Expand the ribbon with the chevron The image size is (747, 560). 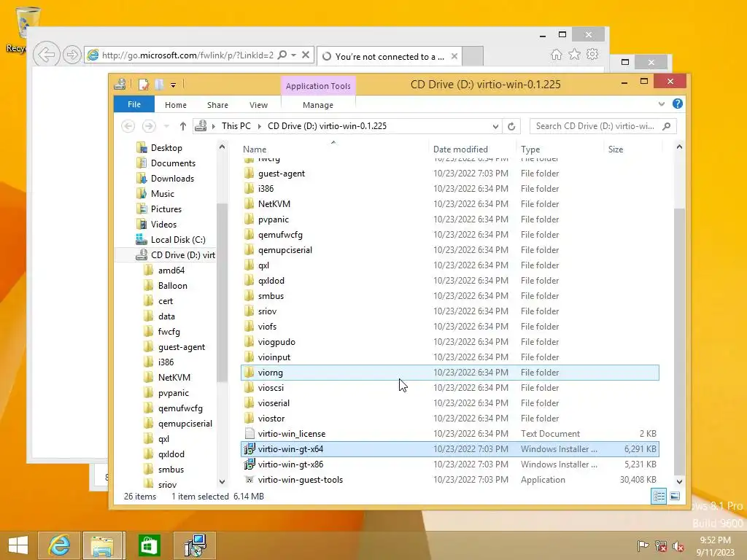click(x=661, y=104)
